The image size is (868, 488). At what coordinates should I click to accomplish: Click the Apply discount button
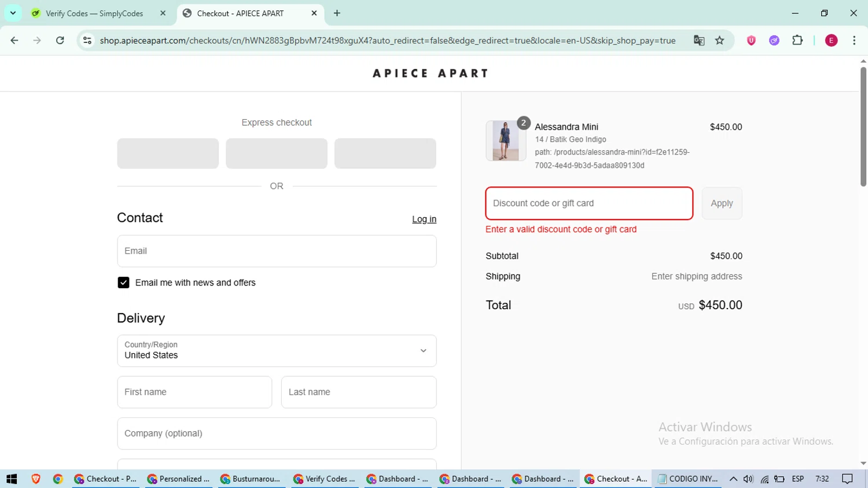pyautogui.click(x=722, y=203)
